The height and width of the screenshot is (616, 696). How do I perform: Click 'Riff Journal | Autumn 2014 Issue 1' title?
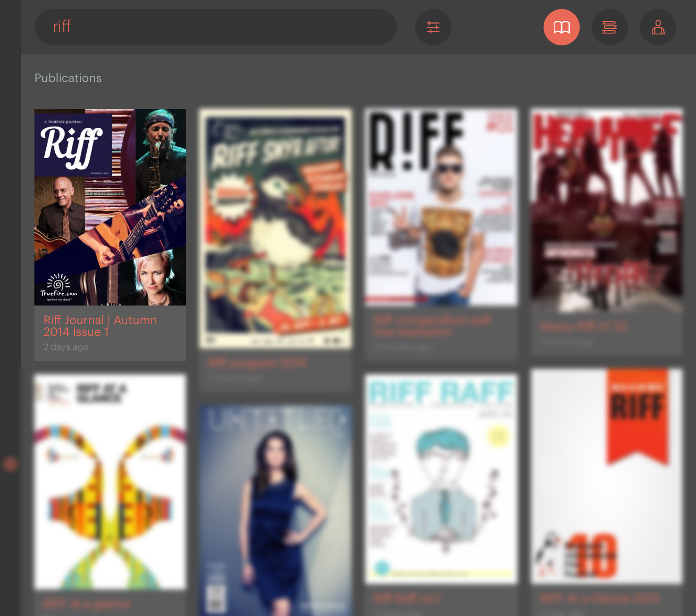(x=100, y=326)
